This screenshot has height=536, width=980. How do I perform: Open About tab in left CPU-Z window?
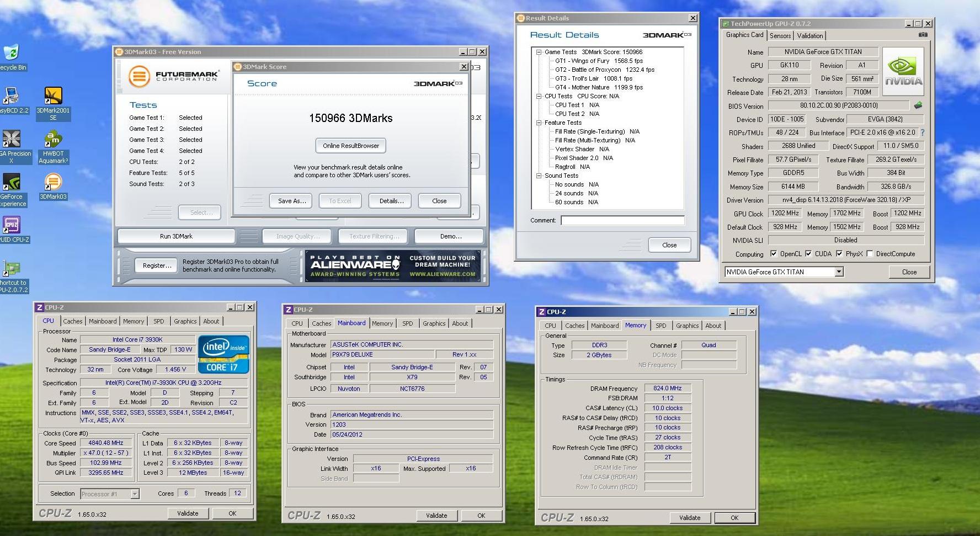[211, 321]
